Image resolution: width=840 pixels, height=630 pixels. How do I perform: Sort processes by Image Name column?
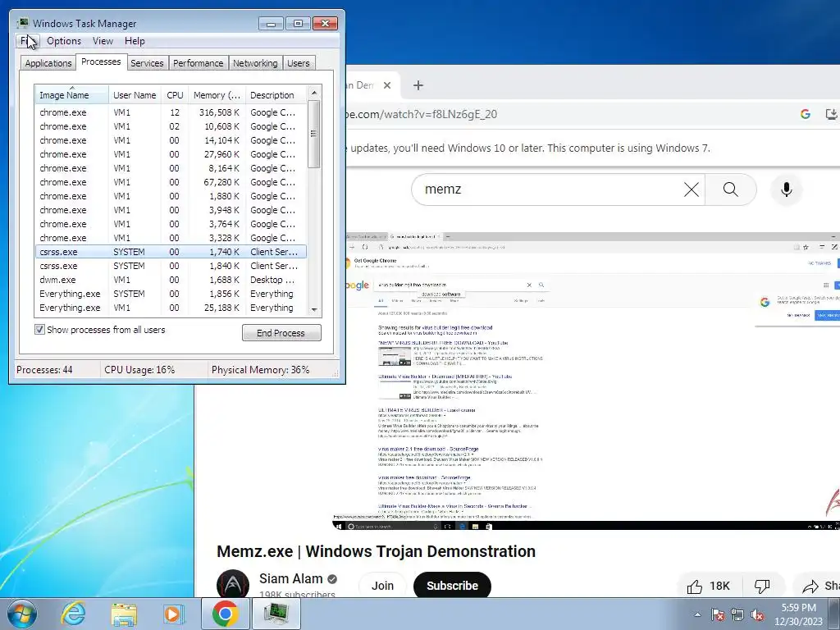(72, 95)
